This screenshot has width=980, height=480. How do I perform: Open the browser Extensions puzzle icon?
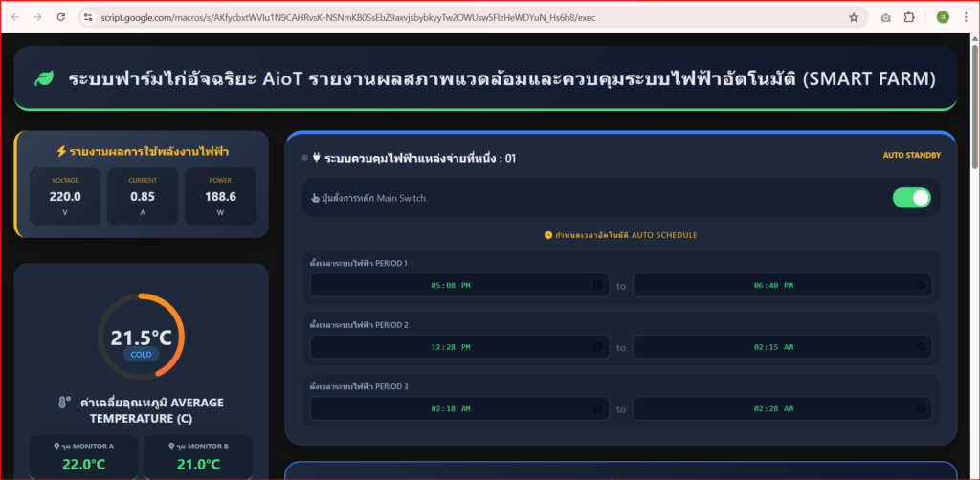(x=909, y=17)
